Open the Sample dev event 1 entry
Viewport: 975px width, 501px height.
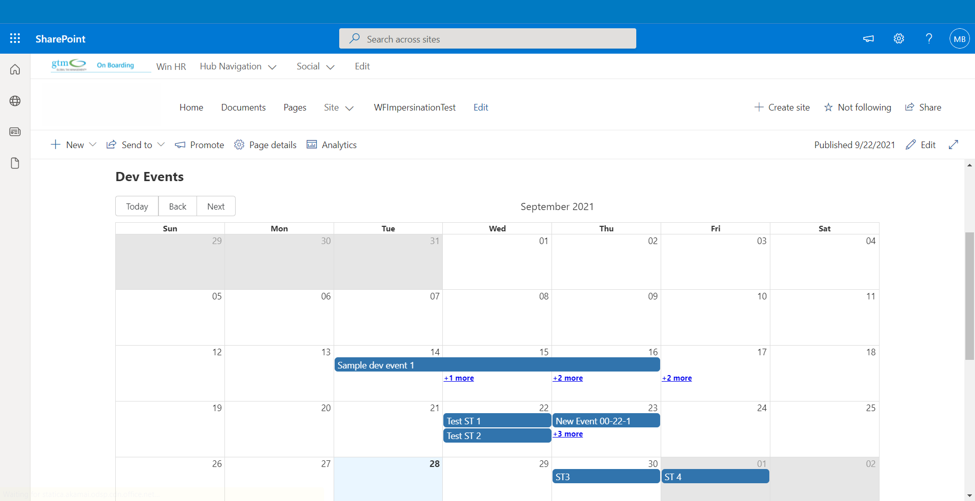pyautogui.click(x=496, y=365)
